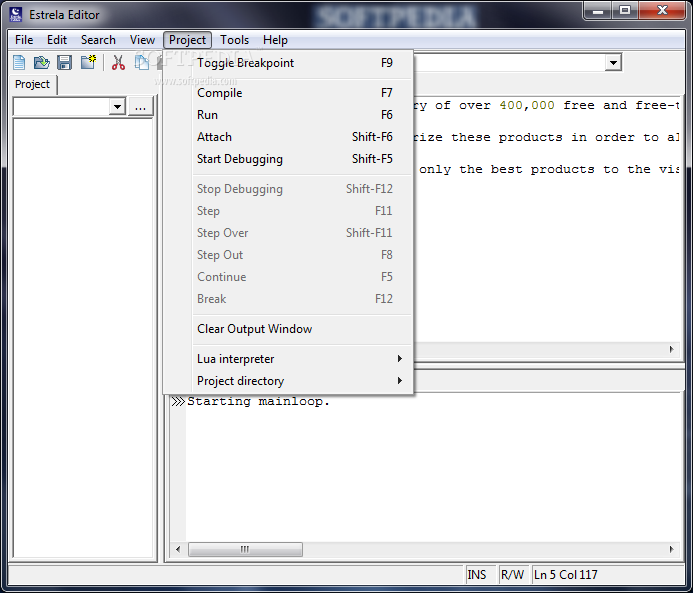The width and height of the screenshot is (693, 593).
Task: Open the top toolbar combo box dropdown
Action: [x=613, y=63]
